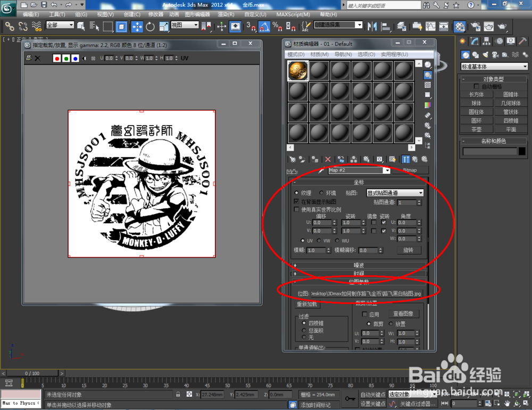This screenshot has width=532, height=410.
Task: Toggle green channel in crop window
Action: 66,59
